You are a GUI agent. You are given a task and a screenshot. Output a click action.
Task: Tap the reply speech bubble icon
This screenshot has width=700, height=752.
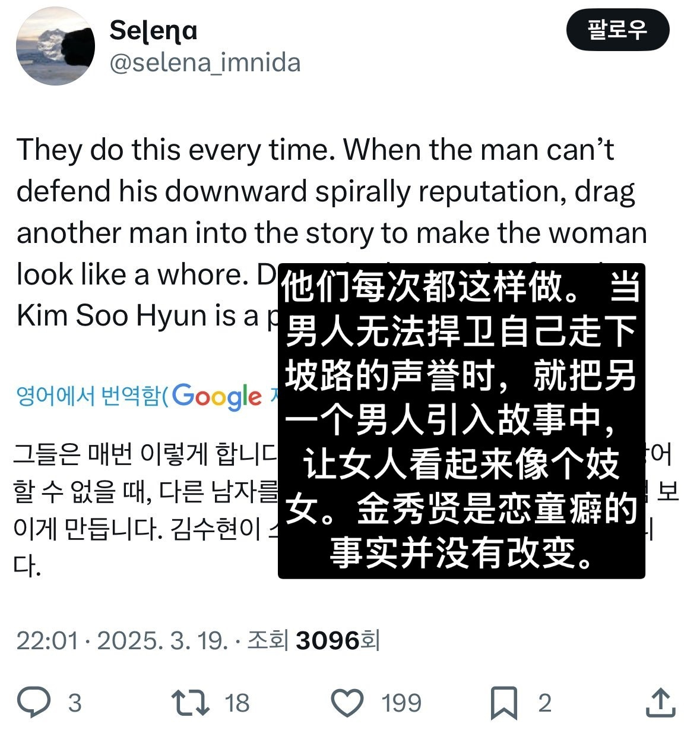tap(34, 702)
